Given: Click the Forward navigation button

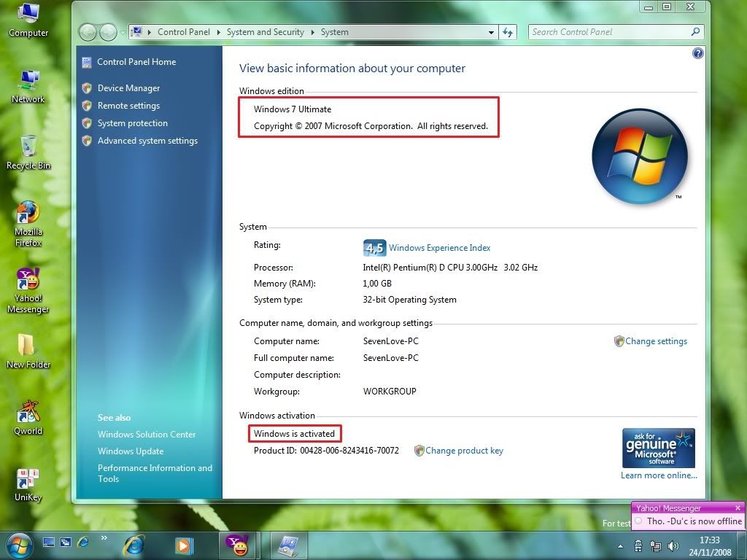Looking at the screenshot, I should tap(108, 32).
